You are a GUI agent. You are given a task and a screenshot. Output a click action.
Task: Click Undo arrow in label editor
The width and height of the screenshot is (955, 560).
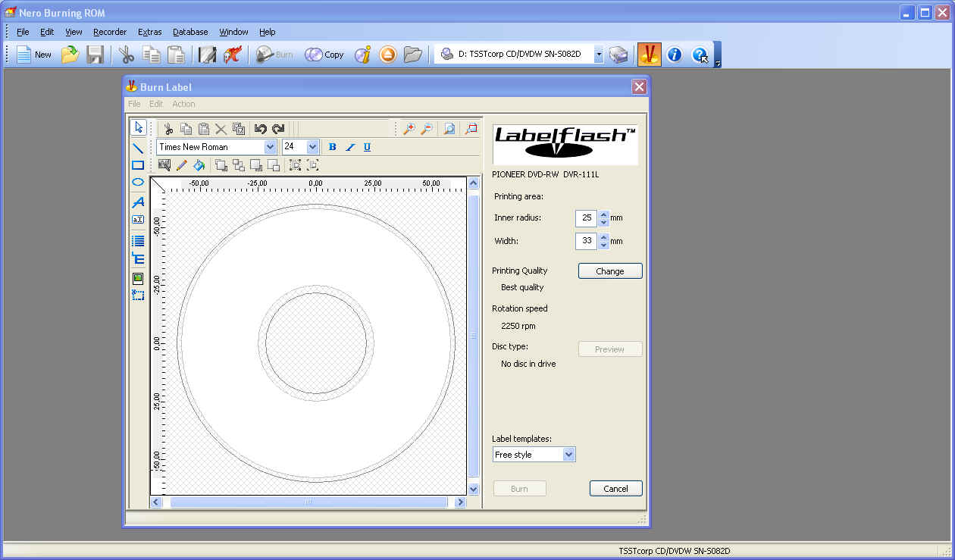pos(261,129)
